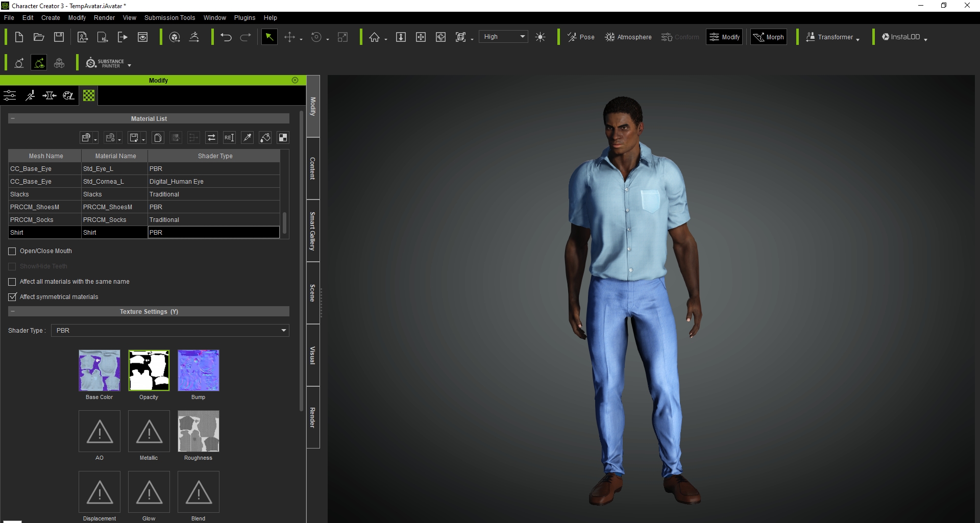Open the Create menu
The image size is (980, 523).
(51, 17)
